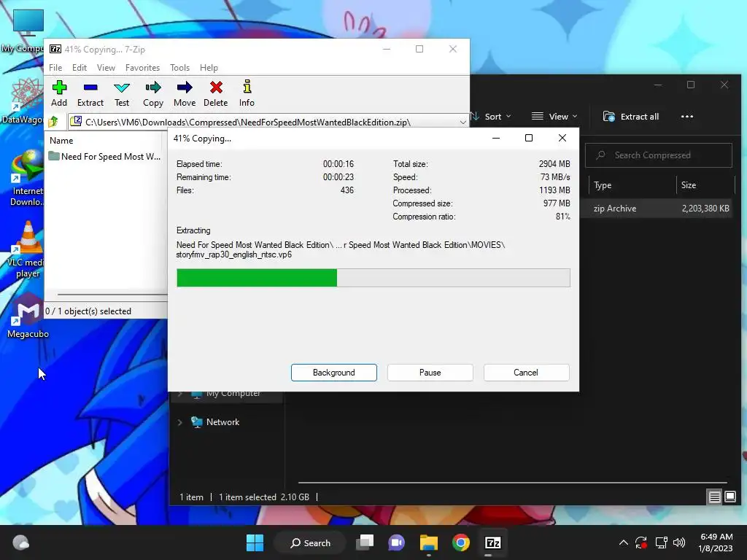
Task: Select the My Computer desktop icon
Action: [x=23, y=31]
